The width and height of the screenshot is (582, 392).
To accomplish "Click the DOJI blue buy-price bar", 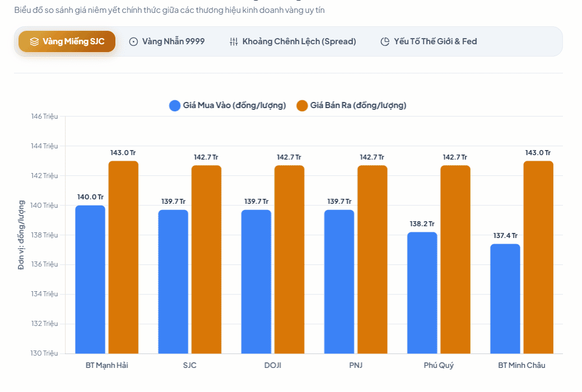I will pos(256,281).
